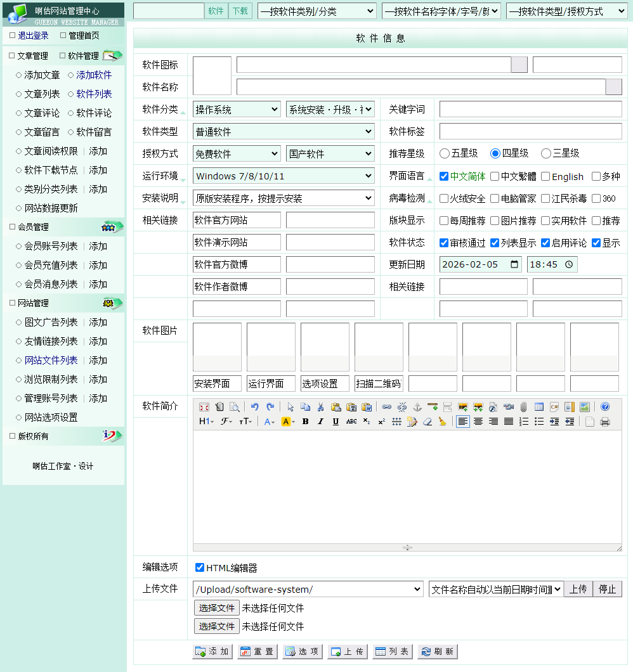Click the insert table icon in the editor

click(538, 407)
